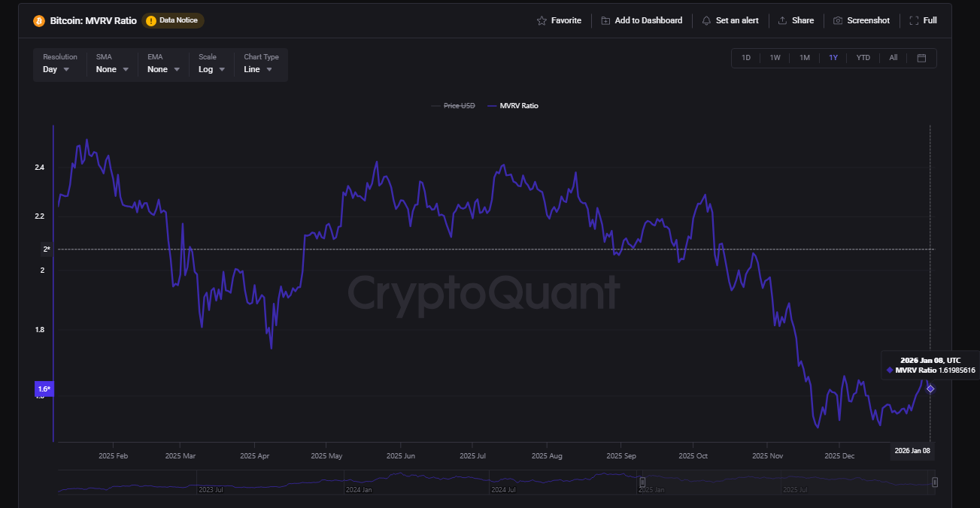Open the SMA dropdown
Screen dimensions: 980x508
(113, 69)
